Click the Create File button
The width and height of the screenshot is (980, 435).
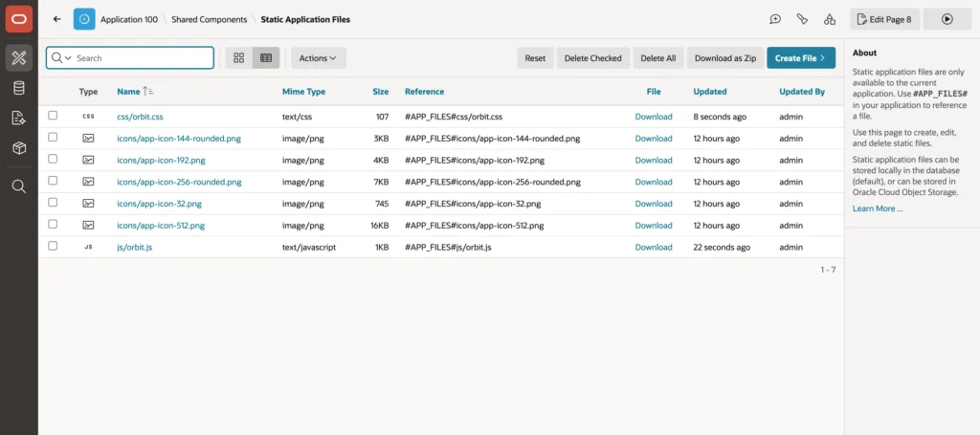[x=801, y=58]
